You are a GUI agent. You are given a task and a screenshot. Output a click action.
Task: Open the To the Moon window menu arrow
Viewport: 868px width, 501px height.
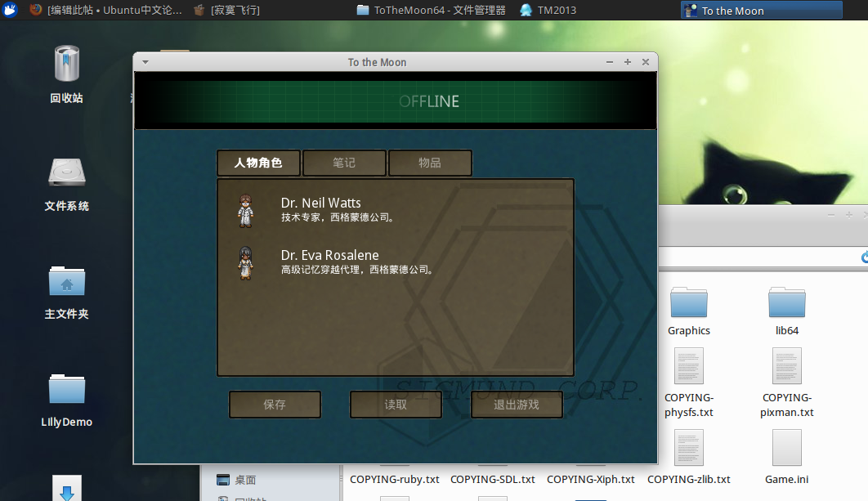click(145, 62)
